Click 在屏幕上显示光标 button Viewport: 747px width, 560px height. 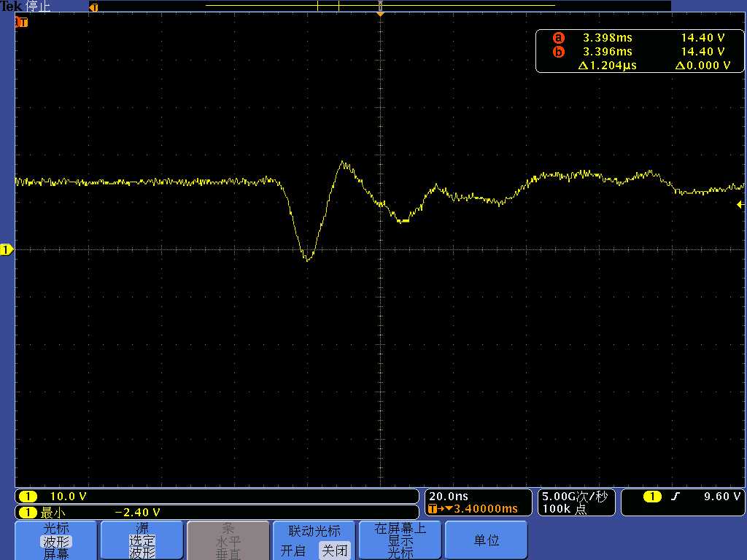pos(400,540)
